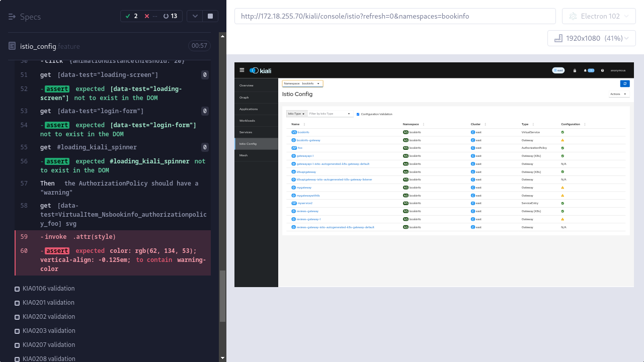
Task: Expand the Specs sidebar icon
Action: coord(12,17)
